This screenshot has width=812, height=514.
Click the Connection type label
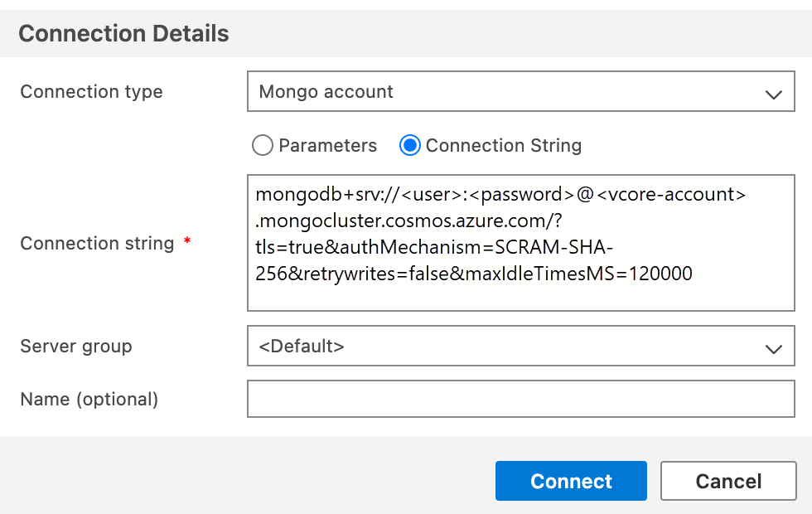point(91,92)
